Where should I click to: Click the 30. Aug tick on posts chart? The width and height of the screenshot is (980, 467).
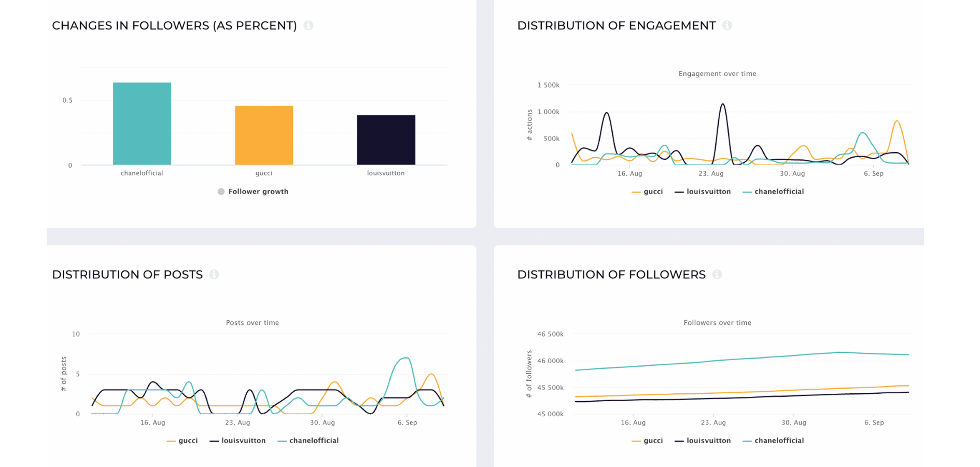tap(323, 423)
